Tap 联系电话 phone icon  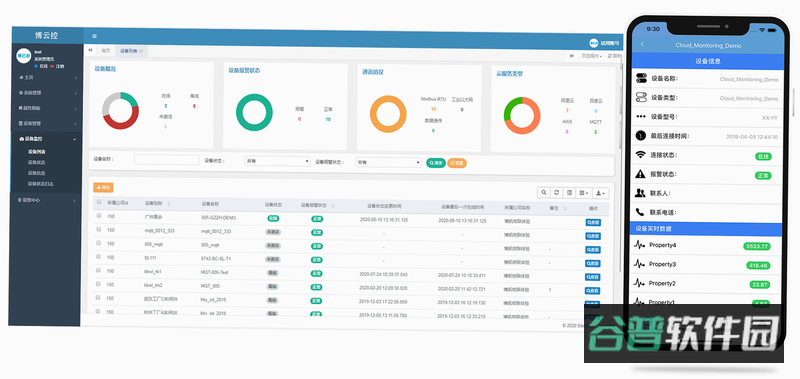[640, 212]
